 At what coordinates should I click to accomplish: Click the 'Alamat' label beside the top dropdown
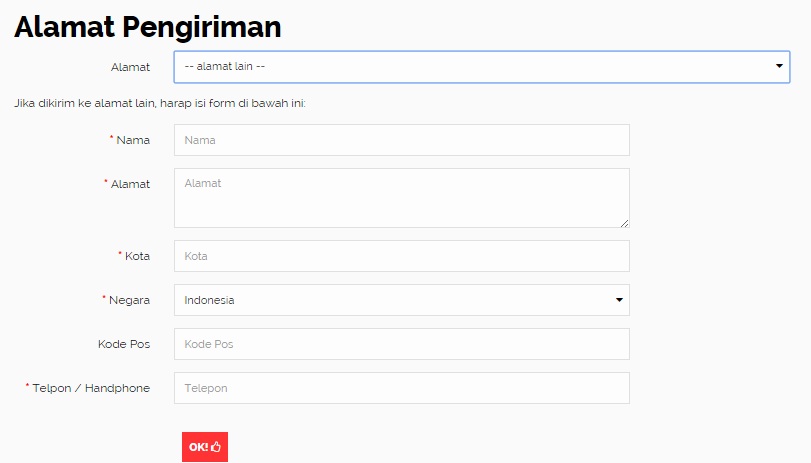(x=130, y=67)
